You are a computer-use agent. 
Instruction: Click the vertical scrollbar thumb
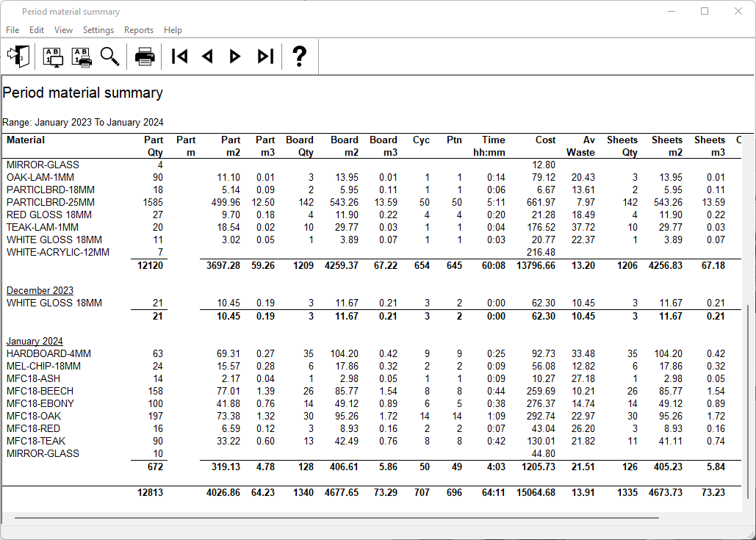[748, 402]
